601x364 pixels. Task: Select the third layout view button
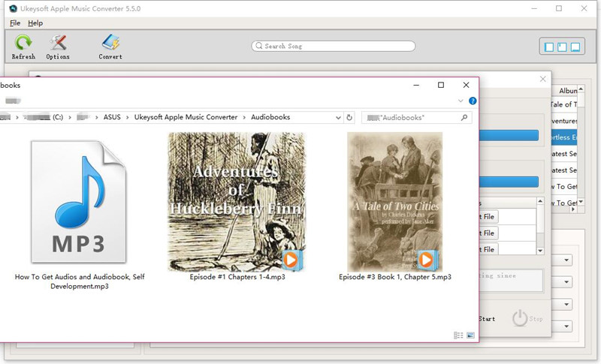tap(575, 47)
